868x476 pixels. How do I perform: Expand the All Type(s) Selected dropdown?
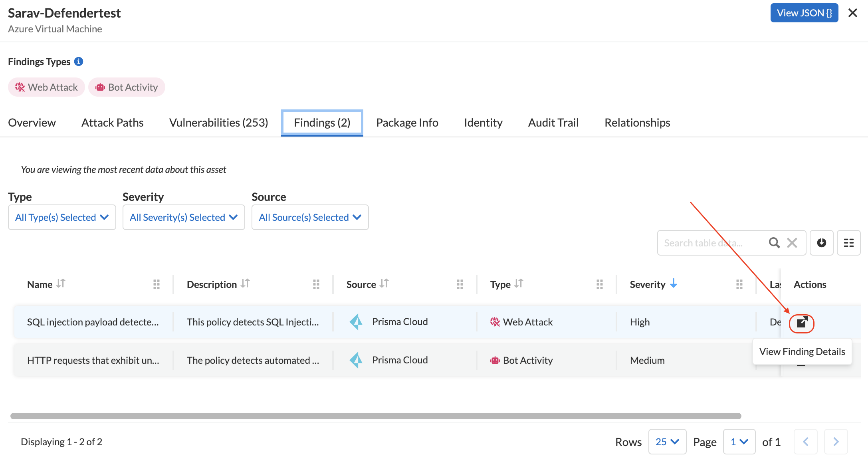(62, 217)
